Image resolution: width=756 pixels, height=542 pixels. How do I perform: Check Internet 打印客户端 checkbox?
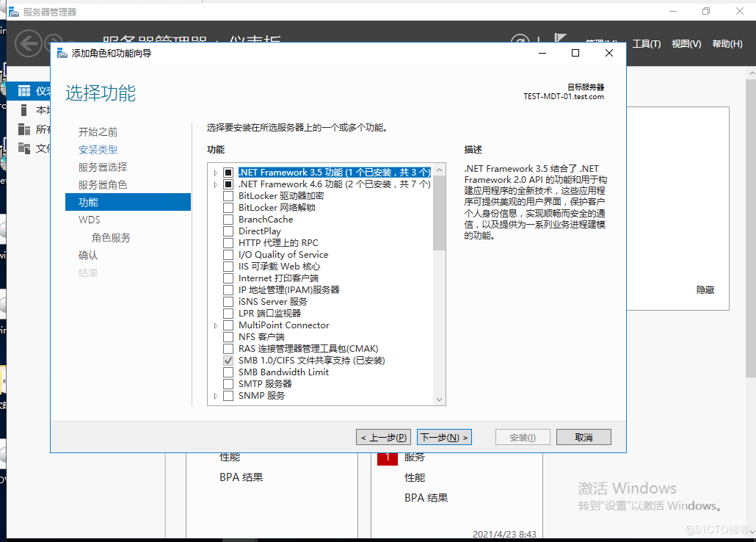228,278
